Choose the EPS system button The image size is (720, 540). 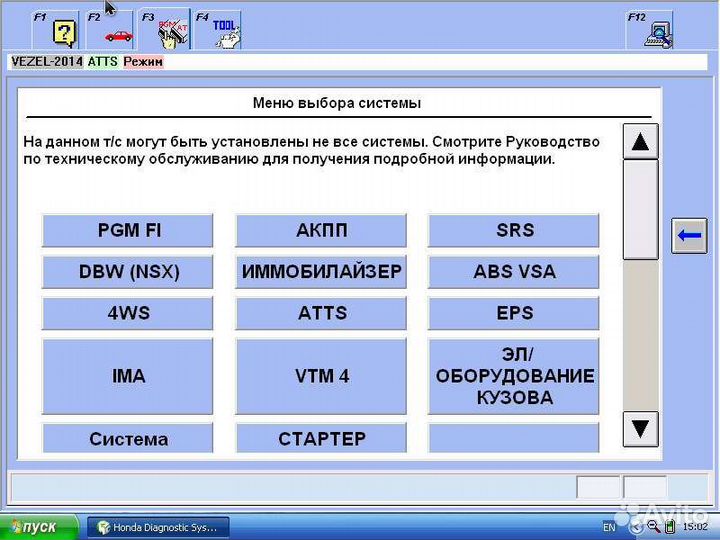click(514, 313)
